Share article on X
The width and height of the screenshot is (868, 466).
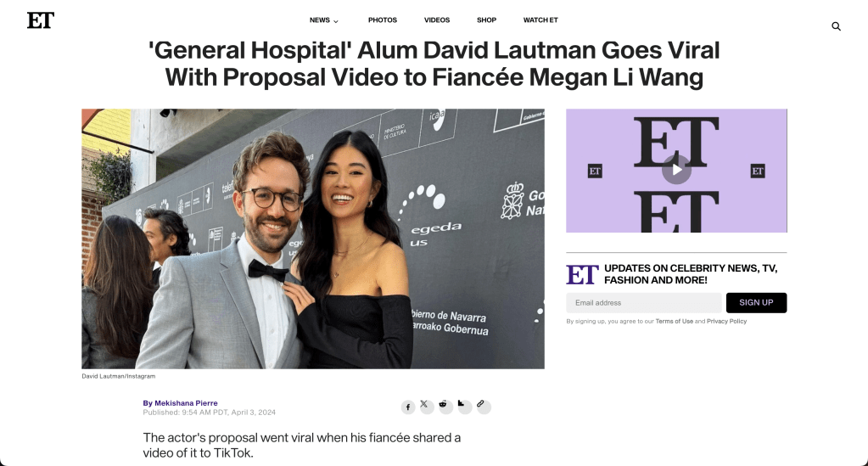(x=426, y=406)
